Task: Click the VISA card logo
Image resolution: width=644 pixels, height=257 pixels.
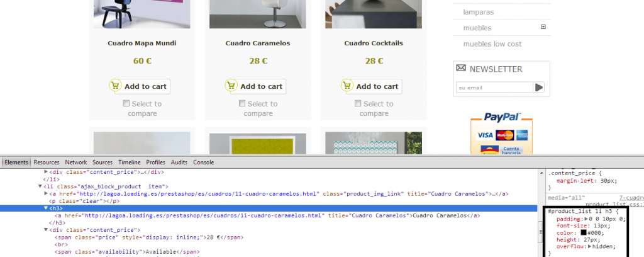Action: pyautogui.click(x=485, y=135)
